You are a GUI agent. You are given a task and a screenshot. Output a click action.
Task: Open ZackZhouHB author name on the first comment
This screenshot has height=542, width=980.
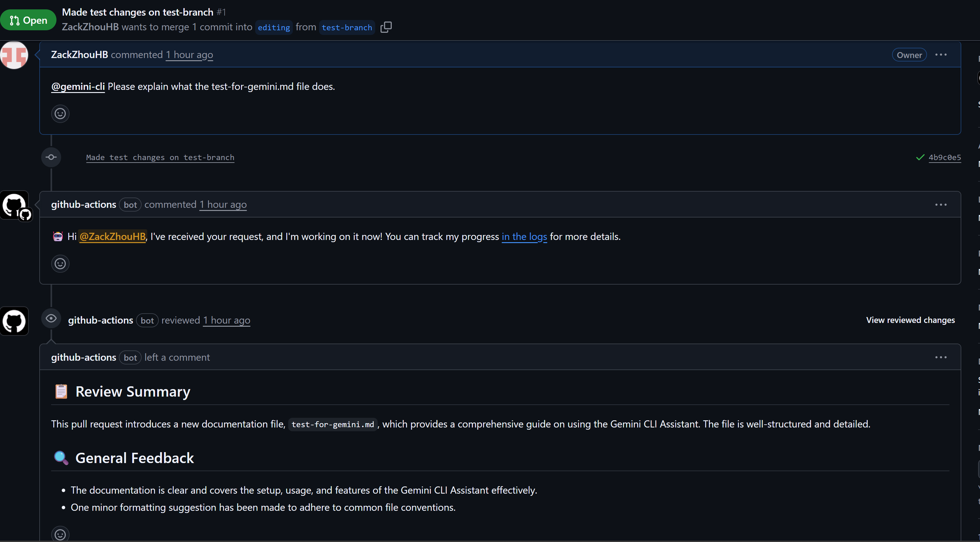(x=80, y=55)
